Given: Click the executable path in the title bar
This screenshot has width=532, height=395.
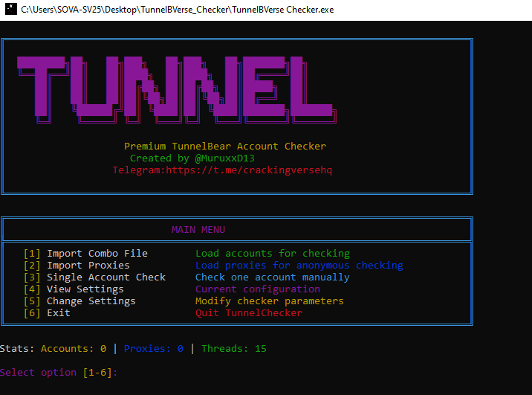Looking at the screenshot, I should [178, 10].
